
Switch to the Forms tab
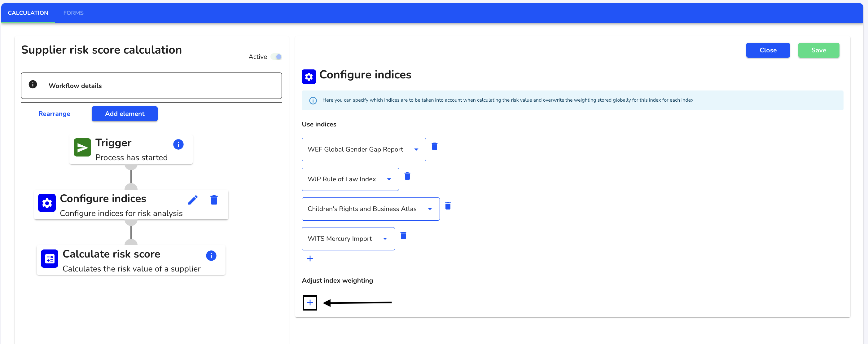pos(73,13)
